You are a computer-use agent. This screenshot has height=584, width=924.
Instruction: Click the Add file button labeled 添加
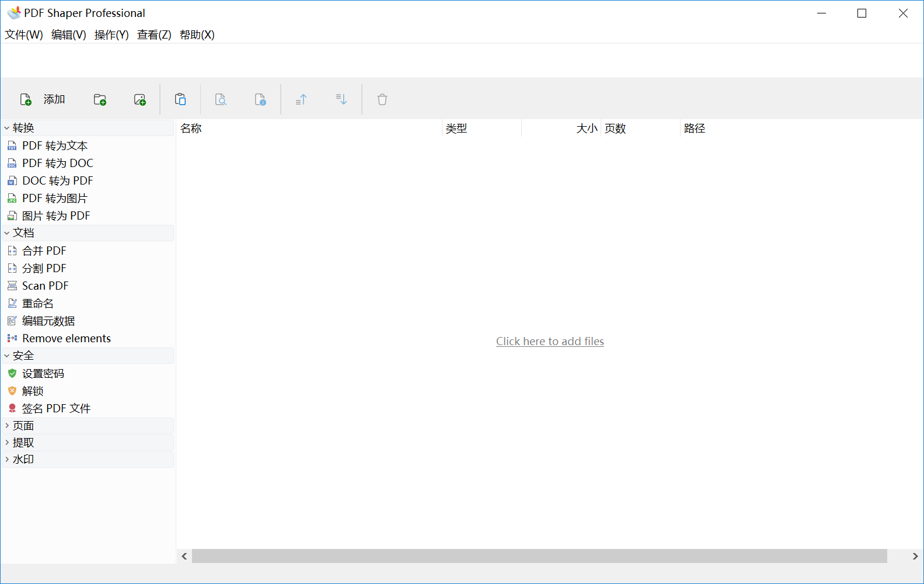pyautogui.click(x=43, y=99)
